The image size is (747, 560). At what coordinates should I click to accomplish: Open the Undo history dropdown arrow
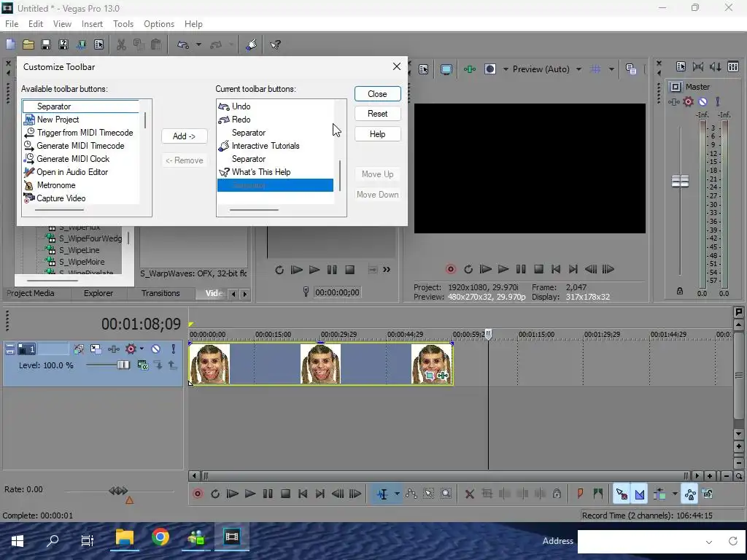[198, 44]
